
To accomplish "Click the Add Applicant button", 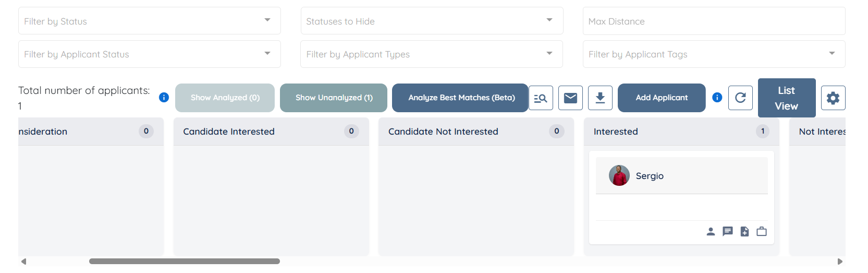I will pyautogui.click(x=662, y=98).
